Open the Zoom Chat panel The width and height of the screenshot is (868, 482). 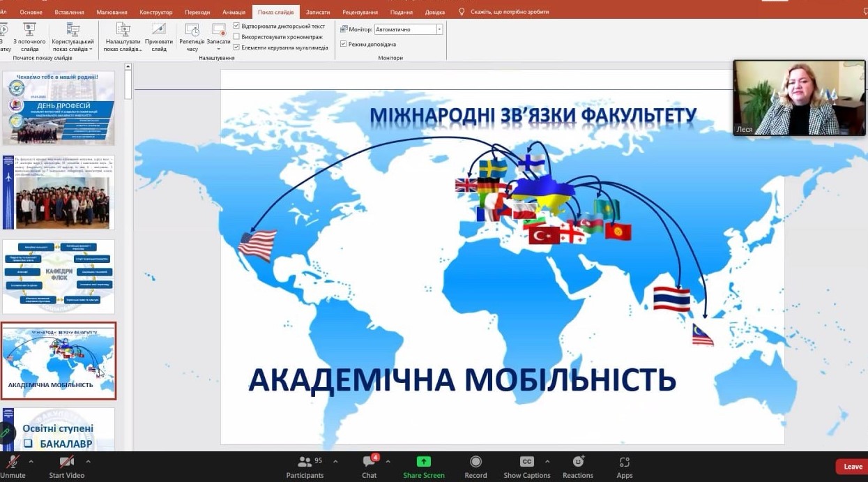(x=369, y=462)
